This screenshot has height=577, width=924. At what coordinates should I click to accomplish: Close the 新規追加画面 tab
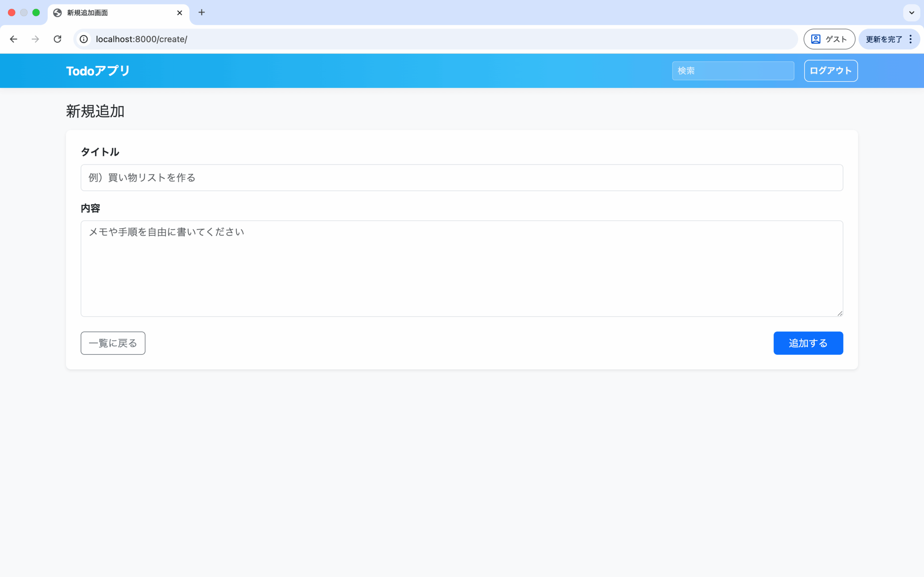pos(179,13)
